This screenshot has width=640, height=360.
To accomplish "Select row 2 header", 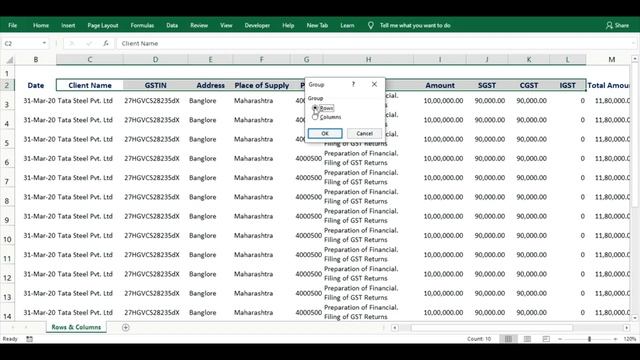I will 7,85.
